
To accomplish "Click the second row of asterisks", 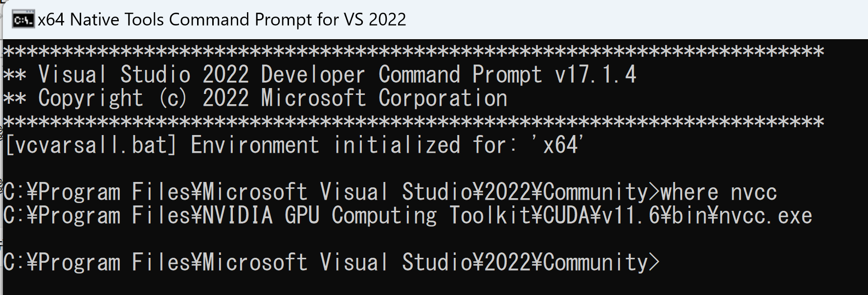I will pos(414,122).
